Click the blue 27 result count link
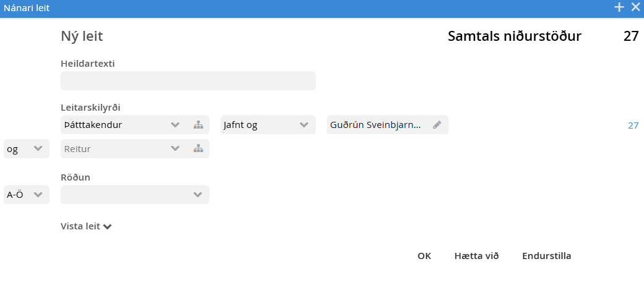 tap(633, 125)
